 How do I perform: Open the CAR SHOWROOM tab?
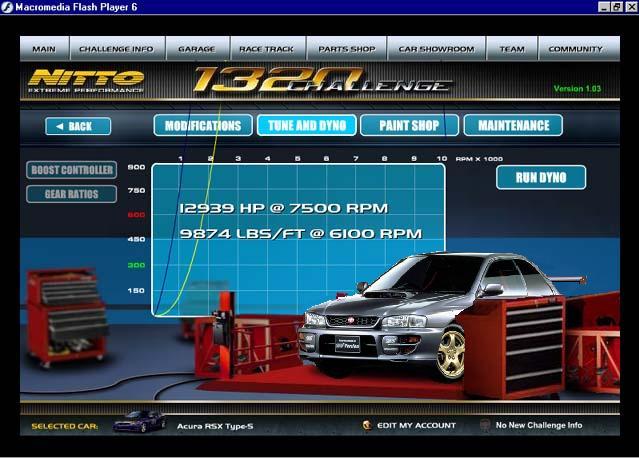pyautogui.click(x=436, y=49)
